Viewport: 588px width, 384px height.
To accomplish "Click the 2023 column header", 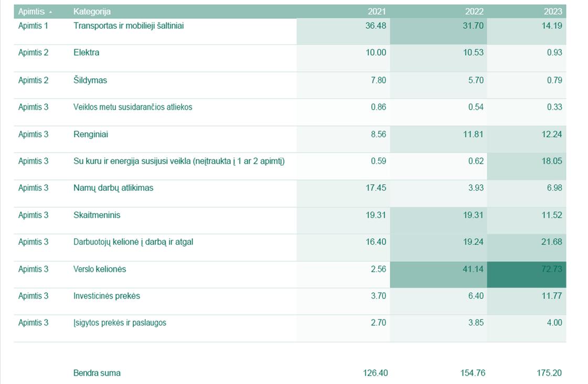I will [x=553, y=12].
